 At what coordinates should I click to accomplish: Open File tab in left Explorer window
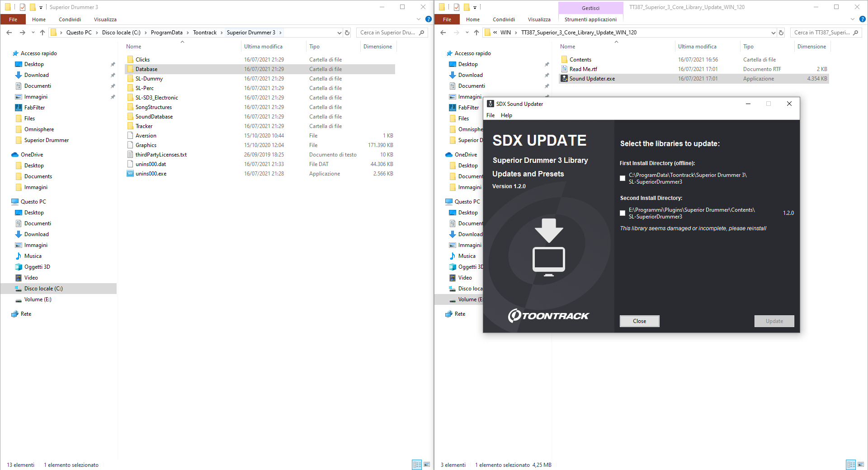click(x=13, y=19)
